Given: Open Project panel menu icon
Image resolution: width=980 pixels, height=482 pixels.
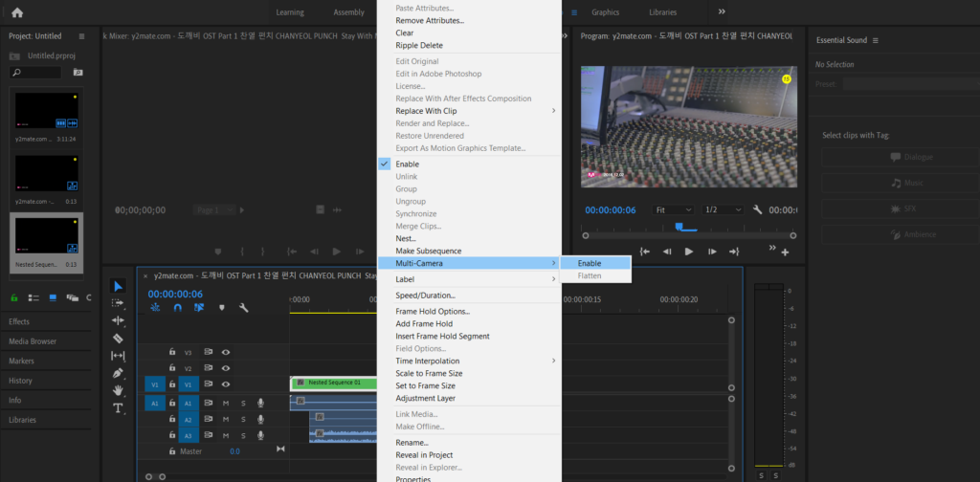Looking at the screenshot, I should point(81,36).
